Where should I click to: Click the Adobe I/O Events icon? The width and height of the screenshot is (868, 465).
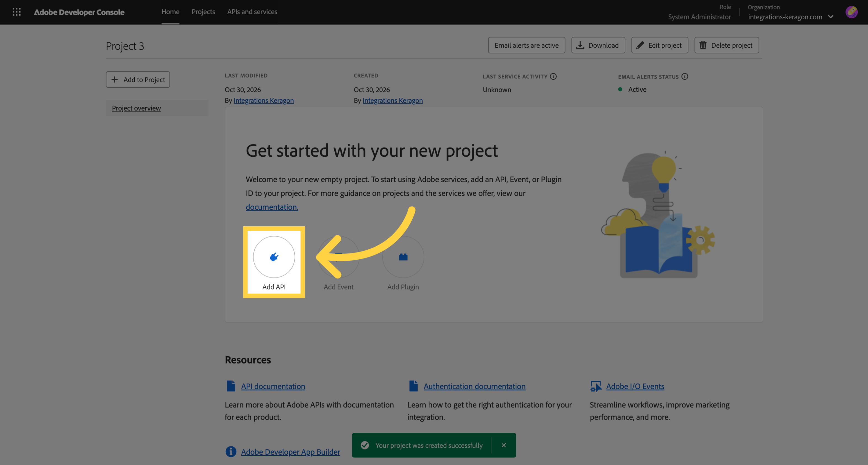click(596, 386)
